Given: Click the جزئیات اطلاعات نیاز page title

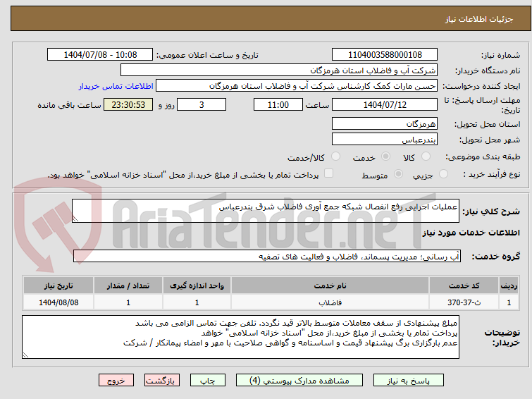Looking at the screenshot, I should [478, 19].
